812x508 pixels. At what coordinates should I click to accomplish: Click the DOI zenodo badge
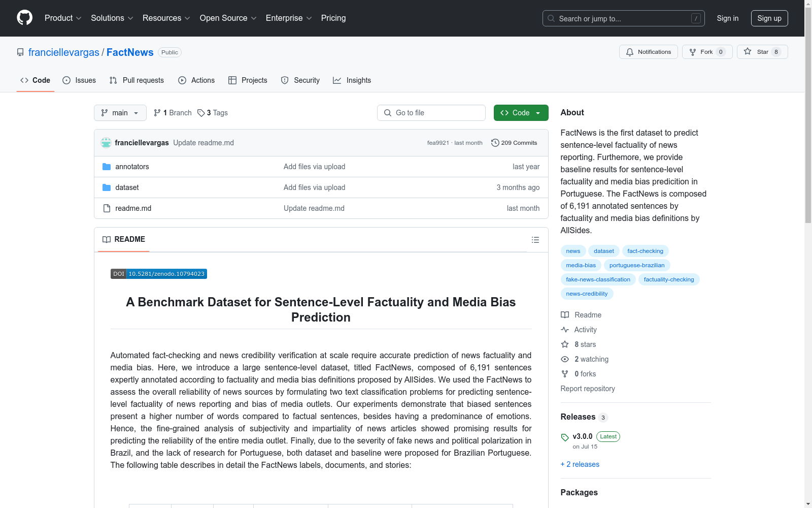[159, 274]
